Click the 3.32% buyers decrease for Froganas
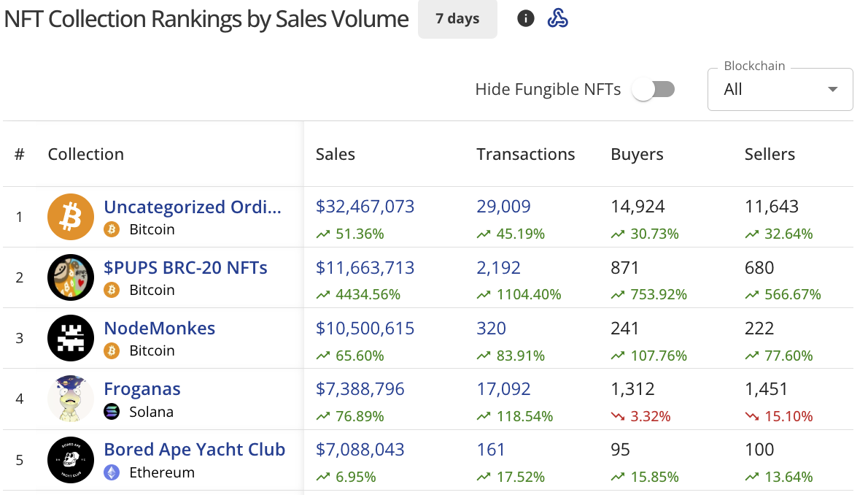The height and width of the screenshot is (495, 868). (x=651, y=416)
